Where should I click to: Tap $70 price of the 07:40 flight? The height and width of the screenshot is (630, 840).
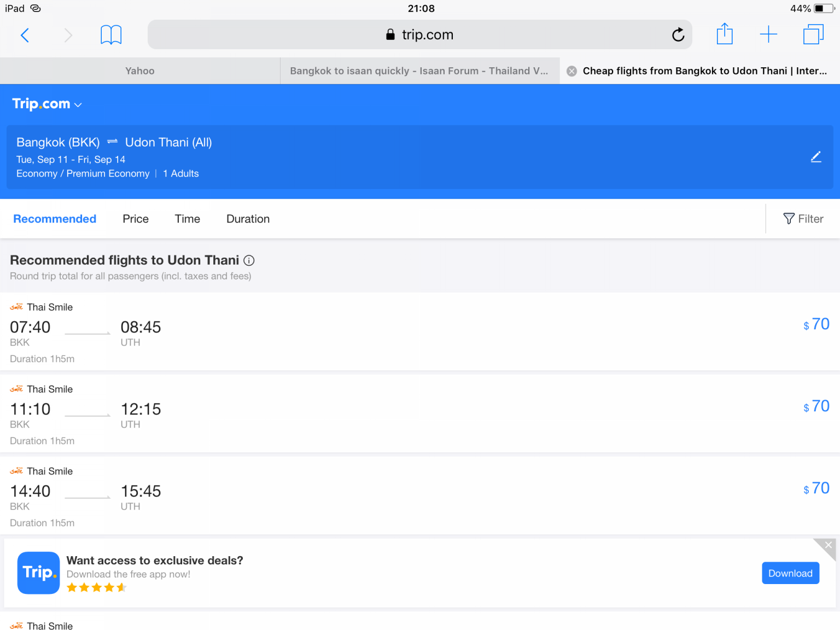coord(816,324)
